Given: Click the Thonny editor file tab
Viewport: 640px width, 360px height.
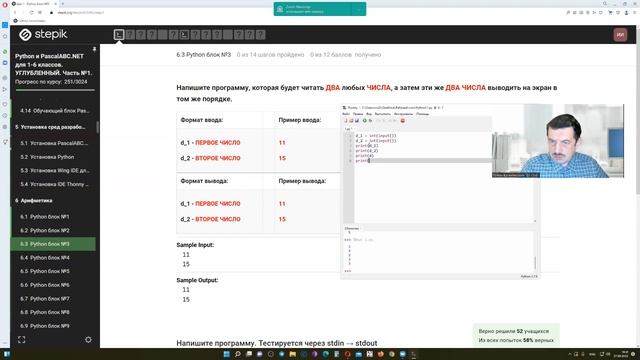Looking at the screenshot, I should coord(348,129).
